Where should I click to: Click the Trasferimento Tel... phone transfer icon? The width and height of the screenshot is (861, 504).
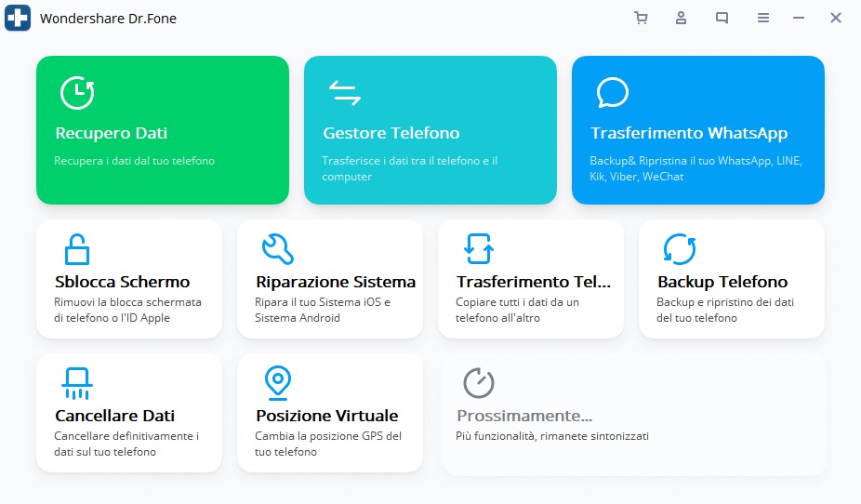click(479, 249)
